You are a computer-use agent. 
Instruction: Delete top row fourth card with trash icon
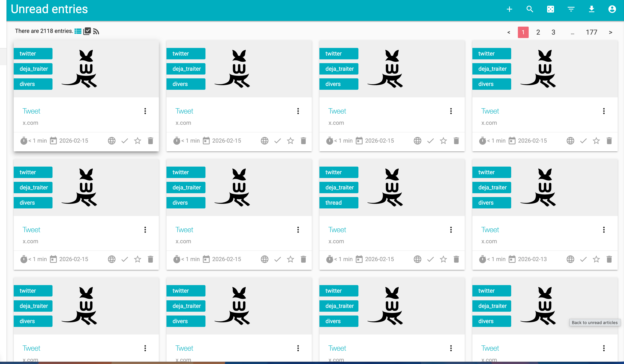point(609,141)
